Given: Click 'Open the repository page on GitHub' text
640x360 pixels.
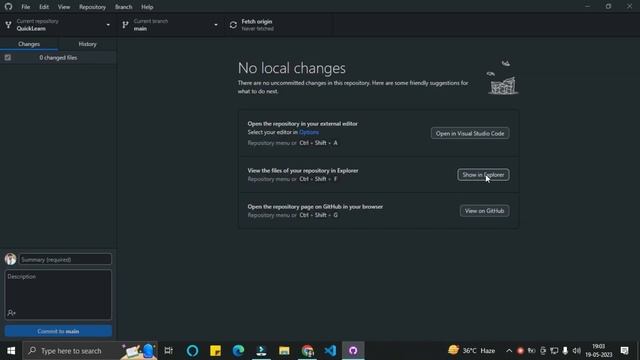Looking at the screenshot, I should [315, 207].
